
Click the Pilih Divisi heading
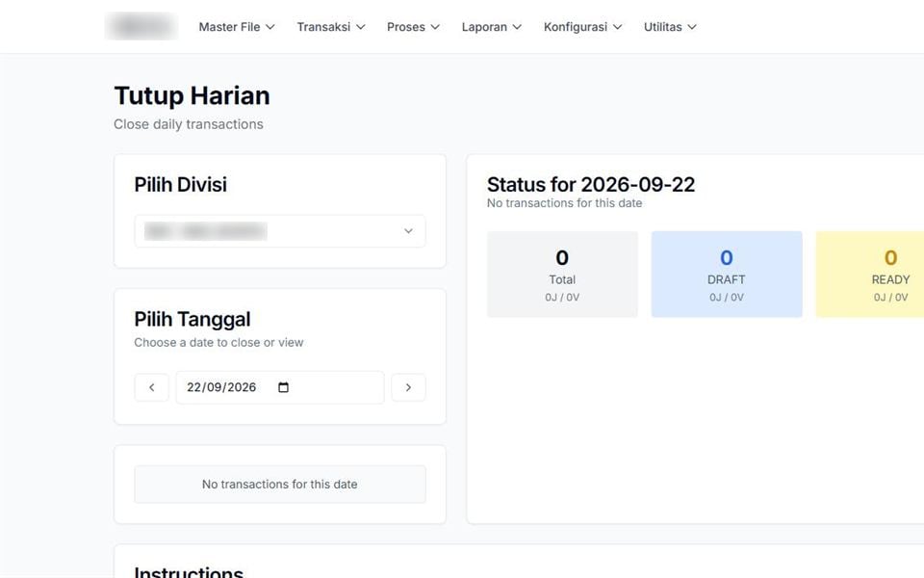180,185
